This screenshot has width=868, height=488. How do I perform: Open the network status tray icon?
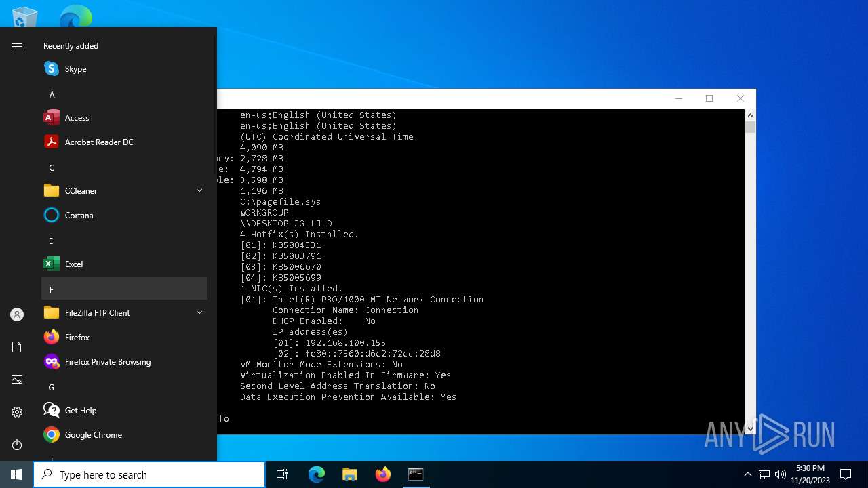[x=764, y=474]
